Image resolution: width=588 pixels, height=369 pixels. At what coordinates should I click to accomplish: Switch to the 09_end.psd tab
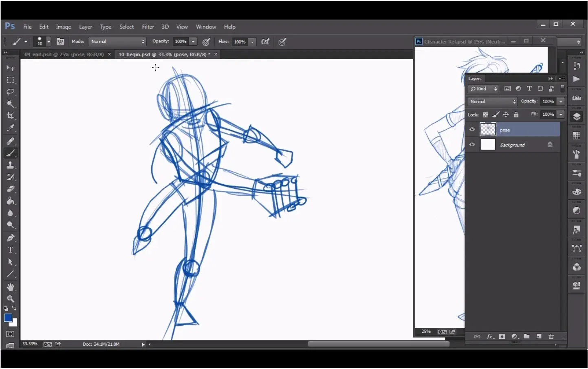point(64,55)
